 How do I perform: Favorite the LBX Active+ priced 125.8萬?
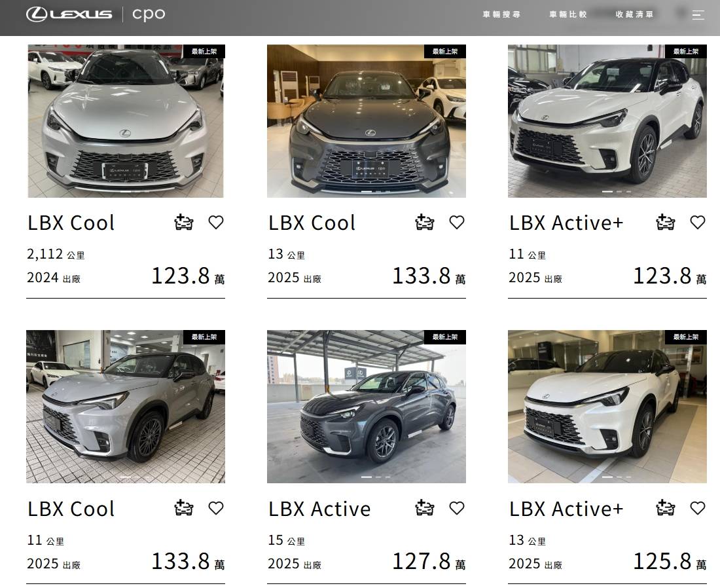(698, 508)
